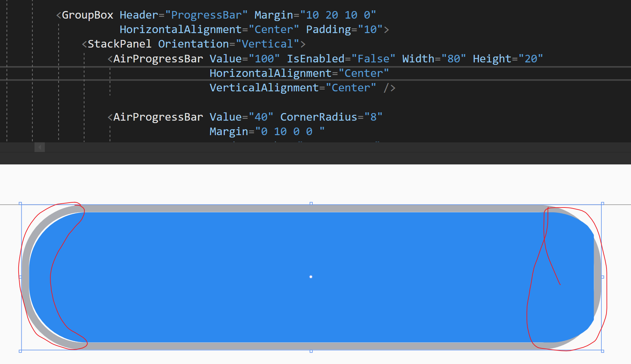Image resolution: width=631 pixels, height=364 pixels.
Task: Click the StackPanel tag in the XAML
Action: pyautogui.click(x=119, y=44)
